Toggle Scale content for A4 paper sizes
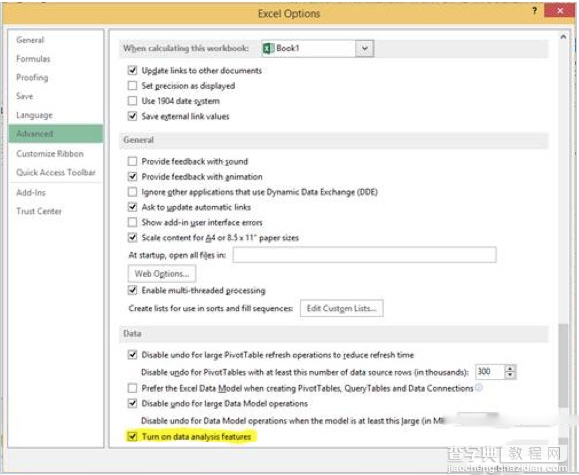 click(132, 238)
